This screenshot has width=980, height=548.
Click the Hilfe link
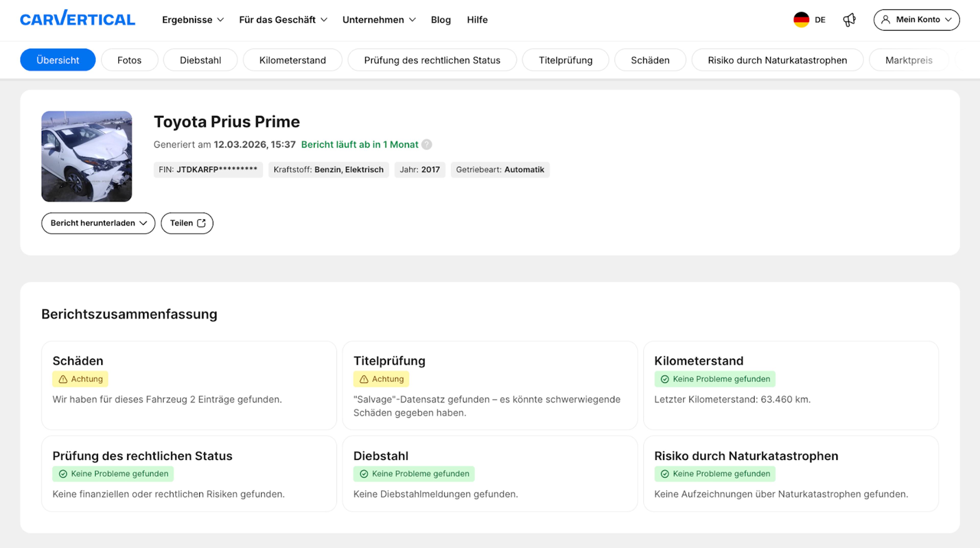coord(477,20)
